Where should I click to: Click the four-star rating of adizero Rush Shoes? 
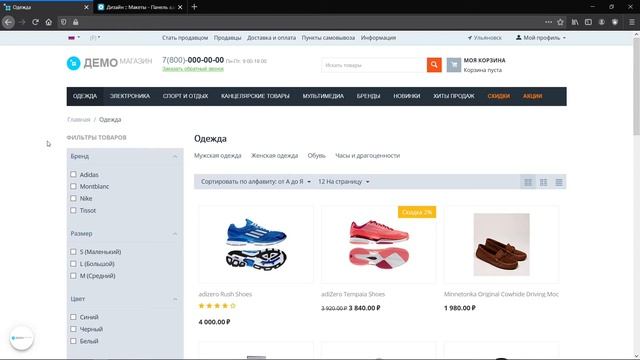point(217,305)
